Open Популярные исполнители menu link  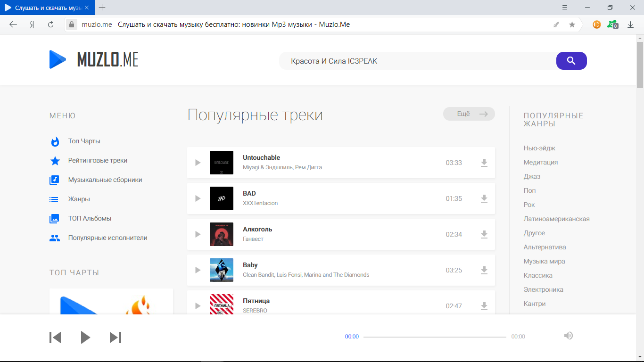click(x=107, y=238)
